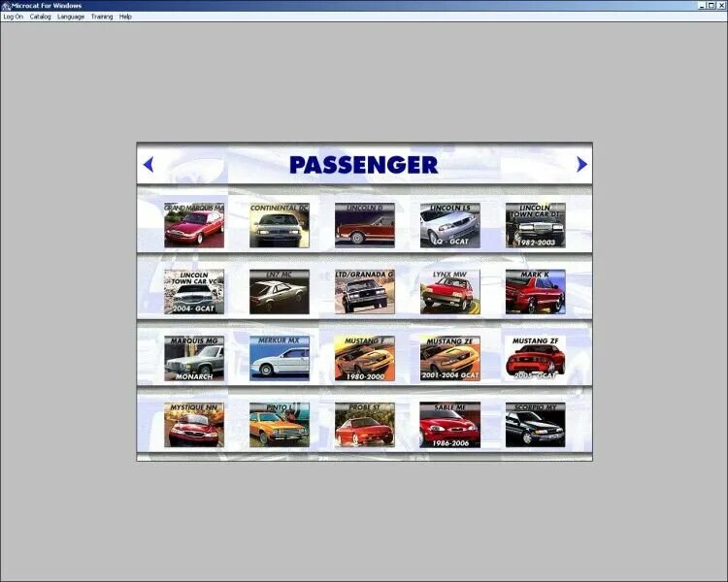Select the Mystique NN catalog
The height and width of the screenshot is (582, 728).
194,425
